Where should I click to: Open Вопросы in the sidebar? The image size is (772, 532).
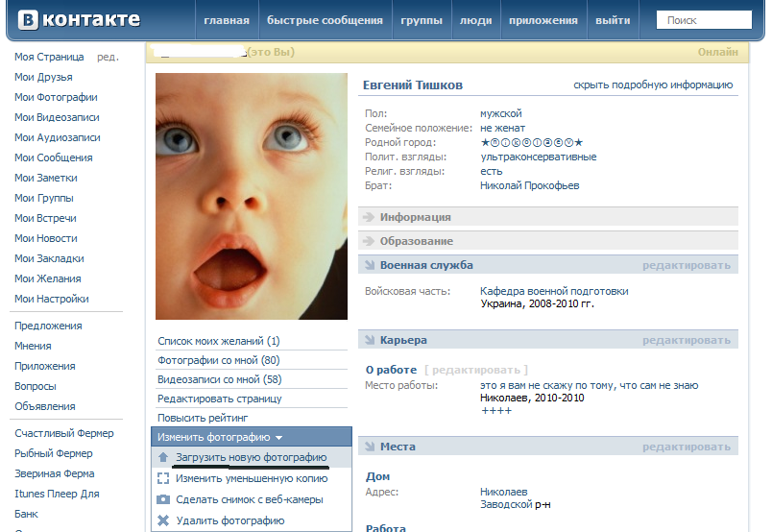point(36,386)
